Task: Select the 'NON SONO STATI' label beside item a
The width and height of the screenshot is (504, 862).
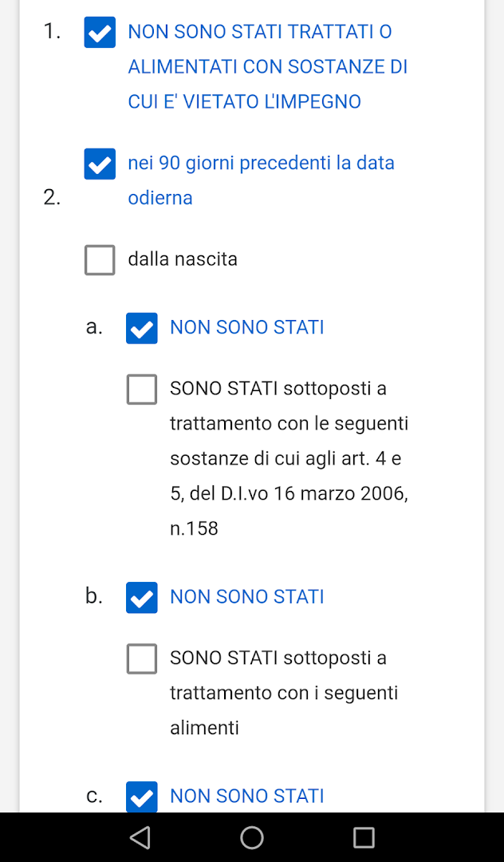Action: 247,327
